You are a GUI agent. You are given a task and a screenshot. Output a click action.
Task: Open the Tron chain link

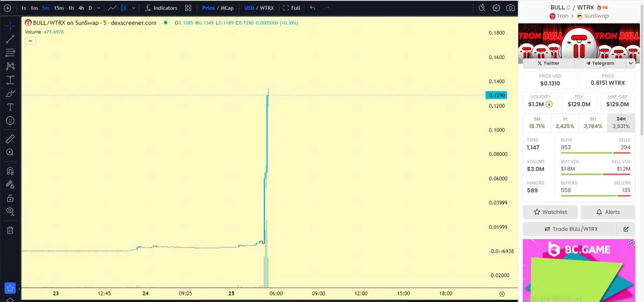tap(559, 16)
